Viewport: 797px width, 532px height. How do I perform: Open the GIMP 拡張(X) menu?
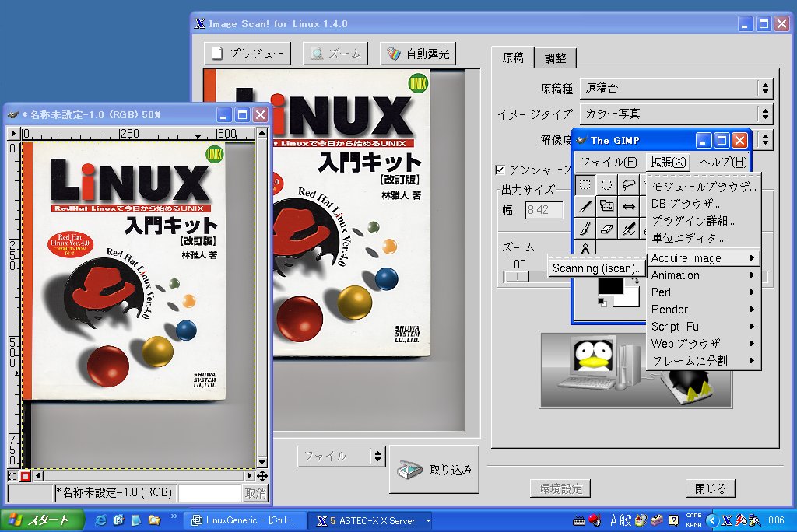coord(668,162)
